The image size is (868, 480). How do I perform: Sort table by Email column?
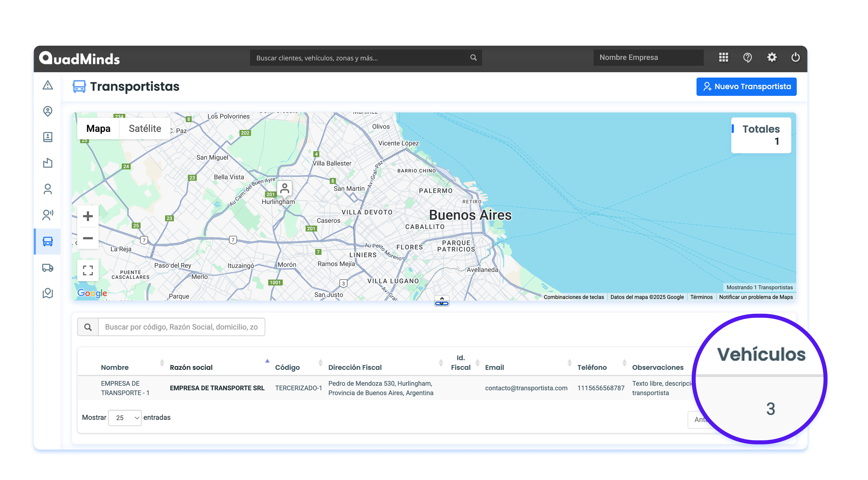tap(494, 367)
